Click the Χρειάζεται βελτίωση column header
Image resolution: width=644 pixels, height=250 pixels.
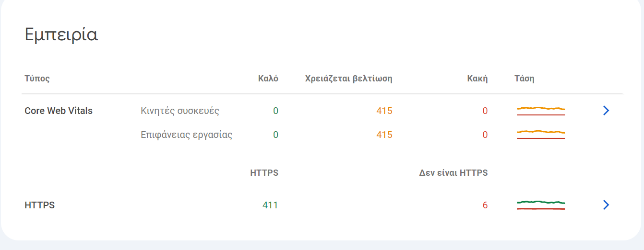(x=349, y=79)
